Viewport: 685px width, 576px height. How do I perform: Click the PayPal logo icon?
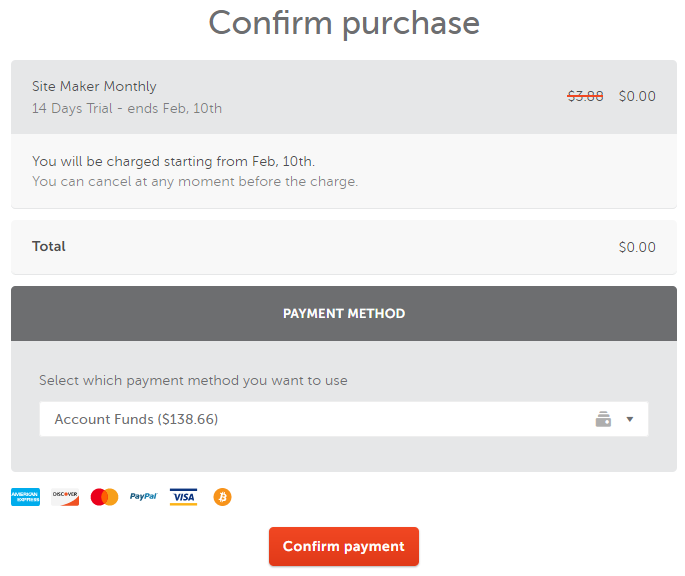143,497
